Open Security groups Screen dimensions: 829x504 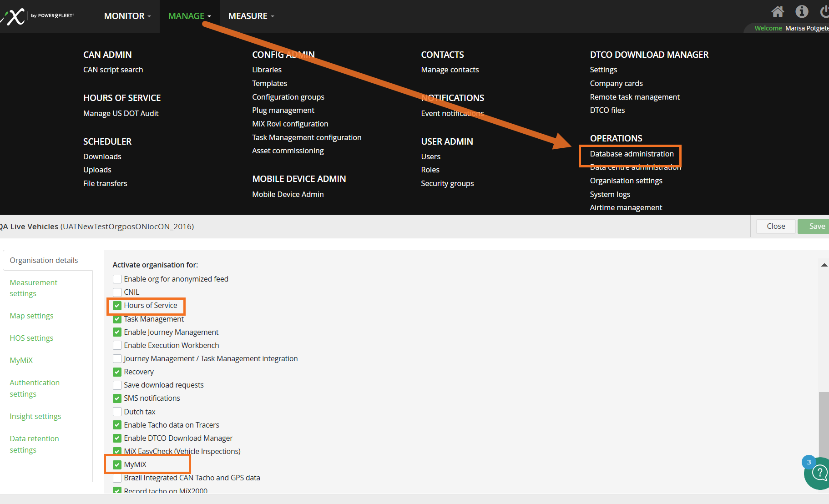447,183
